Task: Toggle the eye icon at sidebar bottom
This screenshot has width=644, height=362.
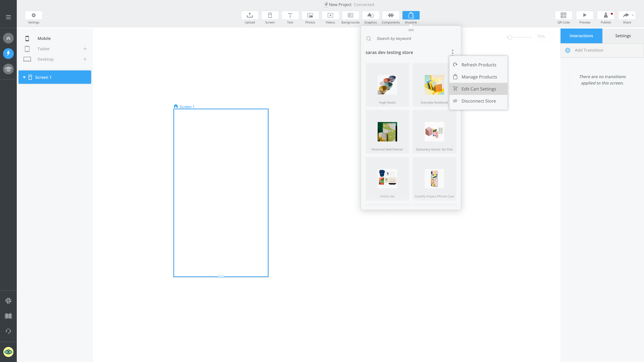Action: 8,352
